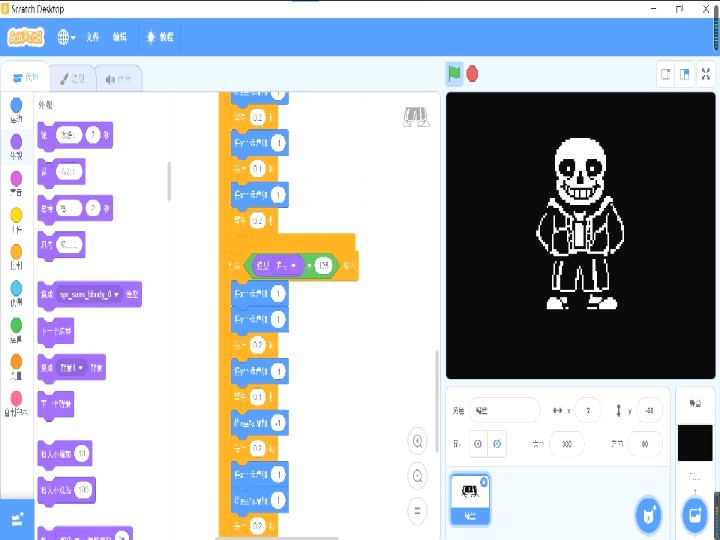720x540 pixels.
Task: Zoom out of the code workspace
Action: [418, 475]
